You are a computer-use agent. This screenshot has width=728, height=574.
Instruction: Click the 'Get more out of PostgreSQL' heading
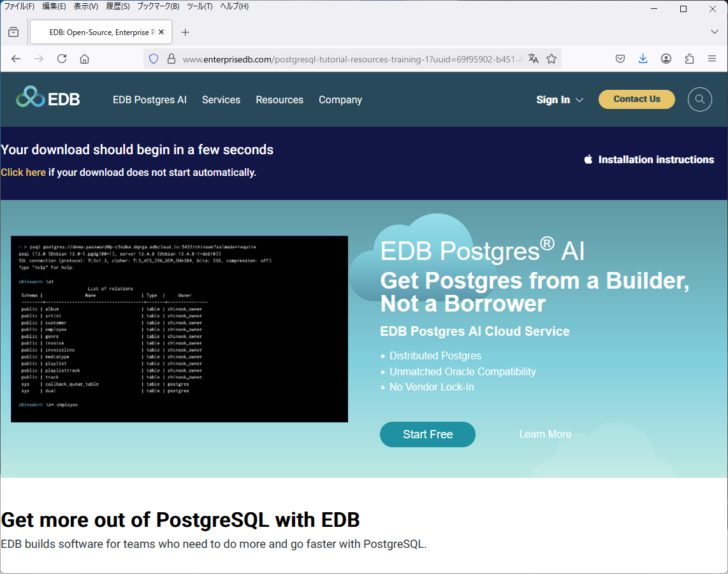(x=180, y=520)
